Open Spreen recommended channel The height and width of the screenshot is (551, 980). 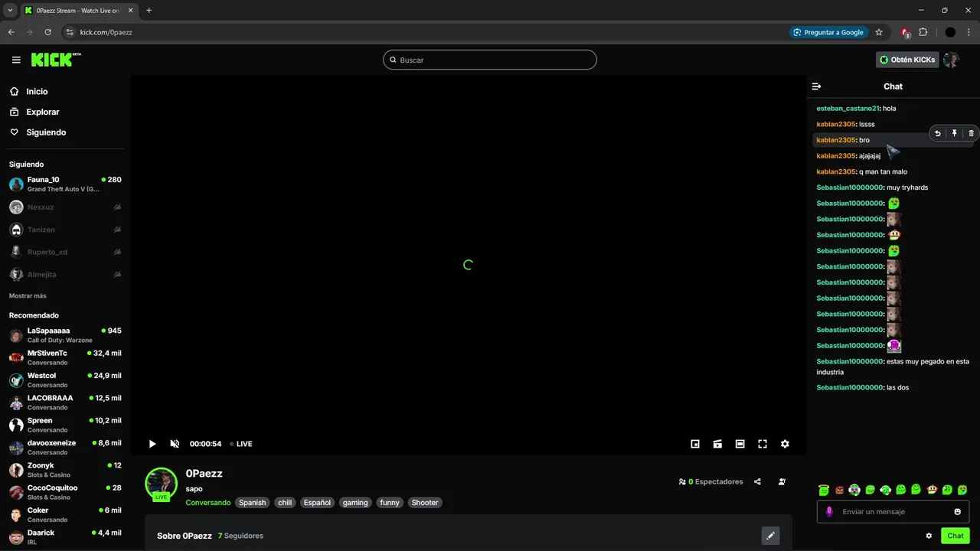click(65, 425)
